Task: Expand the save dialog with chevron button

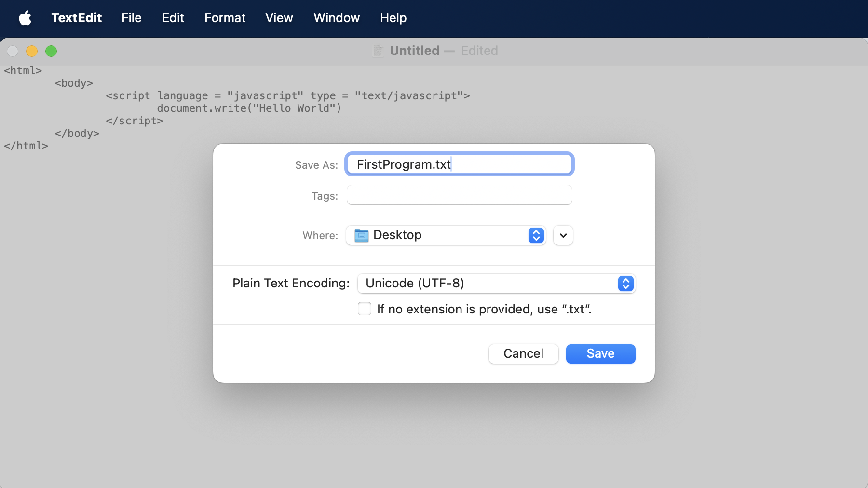Action: [x=563, y=235]
